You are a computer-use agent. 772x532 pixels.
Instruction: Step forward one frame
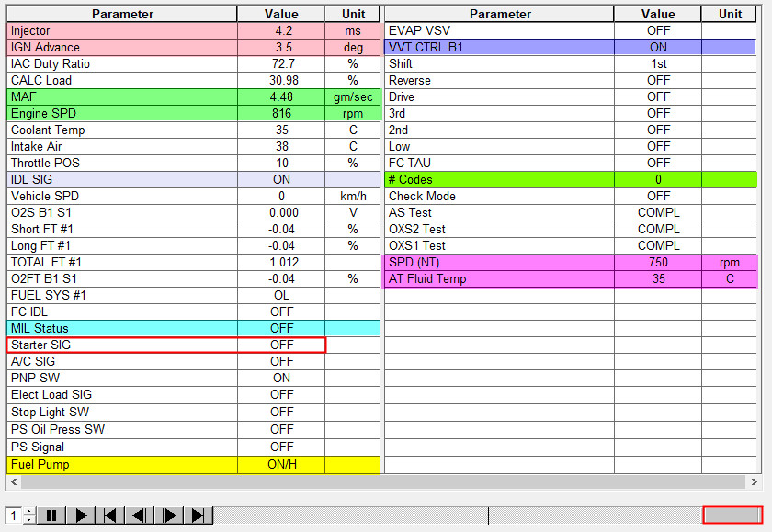point(168,515)
